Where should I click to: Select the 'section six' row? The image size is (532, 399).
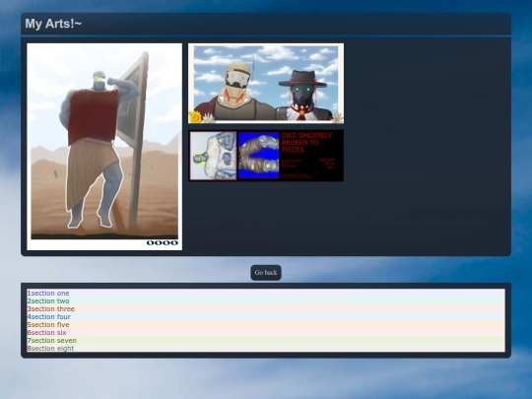[266, 333]
